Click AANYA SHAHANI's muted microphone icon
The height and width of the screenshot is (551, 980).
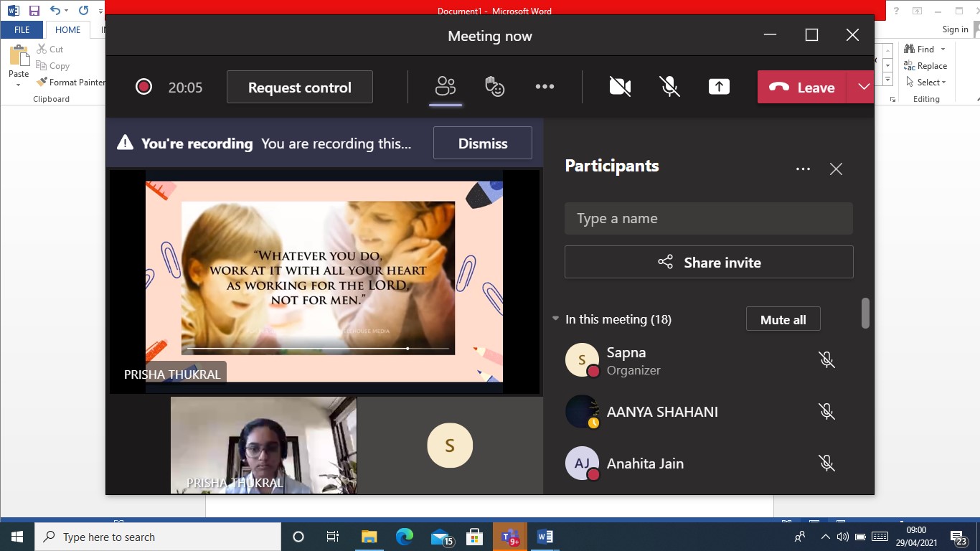826,412
